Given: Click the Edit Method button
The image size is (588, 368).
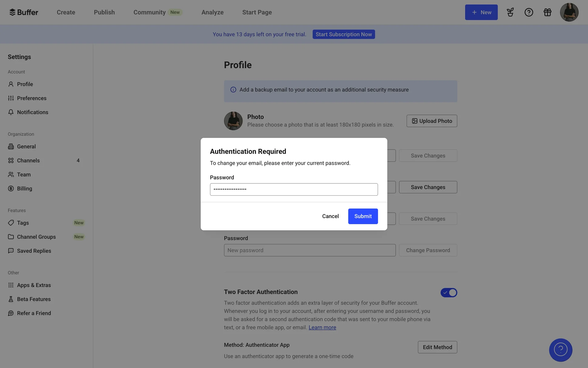Looking at the screenshot, I should tap(437, 347).
